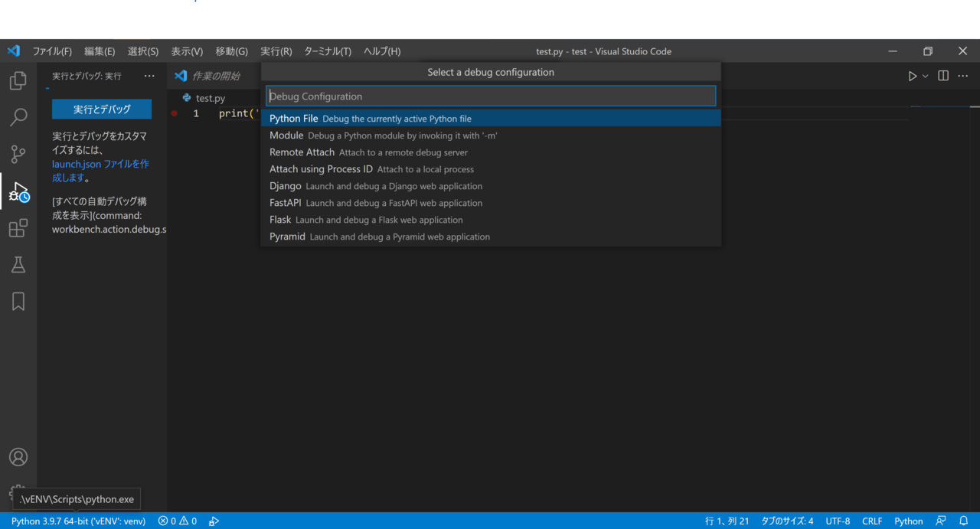The width and height of the screenshot is (980, 529).
Task: Open the Extensions view icon
Action: pos(18,228)
